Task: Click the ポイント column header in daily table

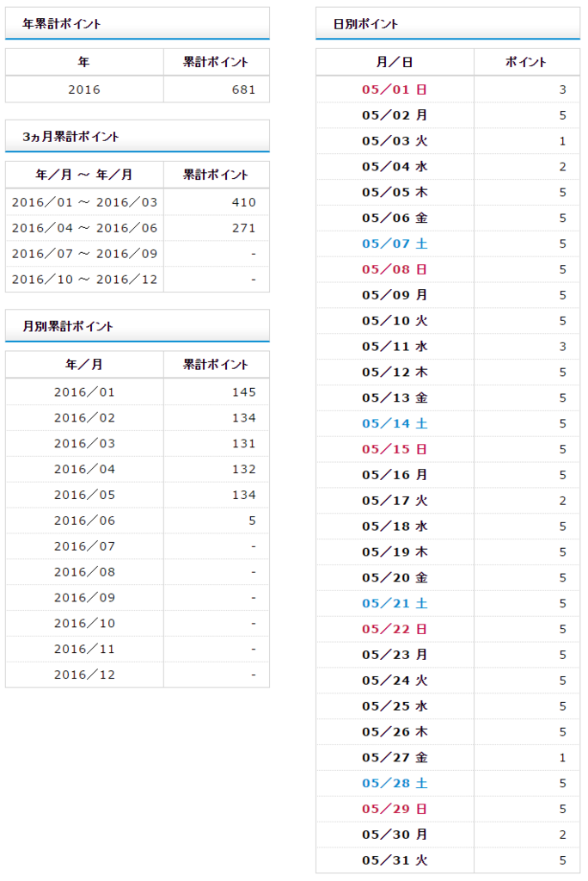Action: tap(527, 62)
